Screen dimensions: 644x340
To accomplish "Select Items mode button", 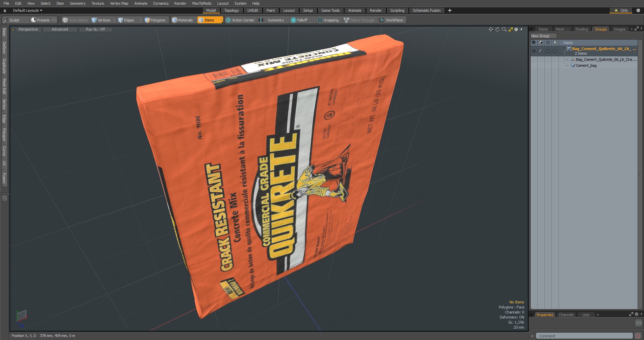I will click(210, 20).
